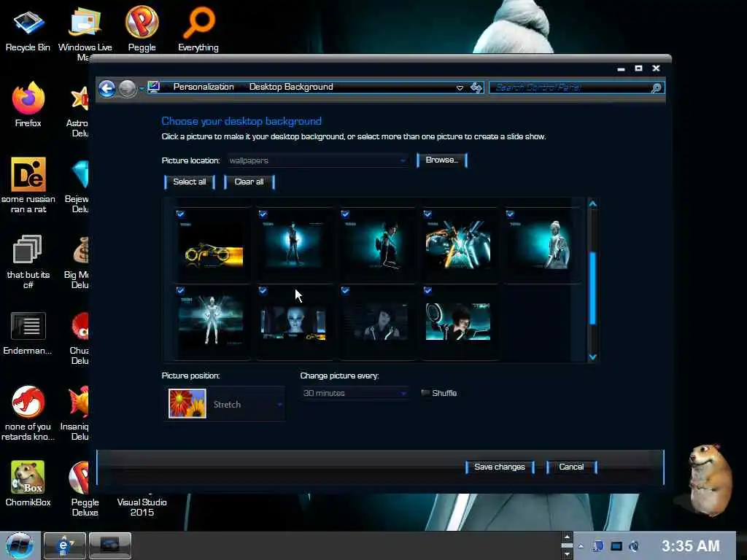The width and height of the screenshot is (747, 560).
Task: Click Save changes
Action: tap(500, 467)
